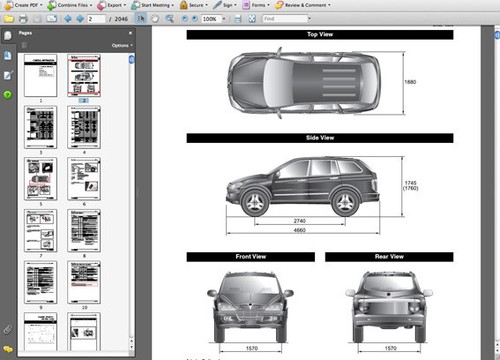This screenshot has height=360, width=500.
Task: Open the How To help icon
Action: (x=7, y=95)
